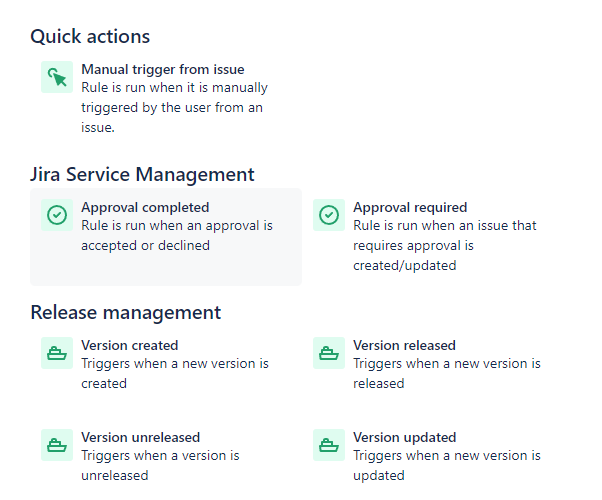Click the Version unreleased ship icon

pos(57,445)
